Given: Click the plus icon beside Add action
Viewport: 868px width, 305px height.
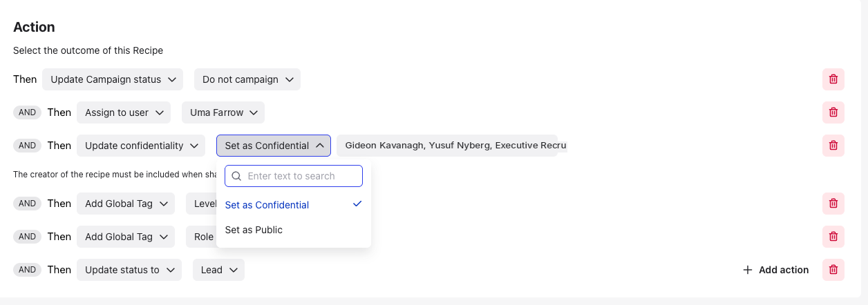Looking at the screenshot, I should 747,270.
